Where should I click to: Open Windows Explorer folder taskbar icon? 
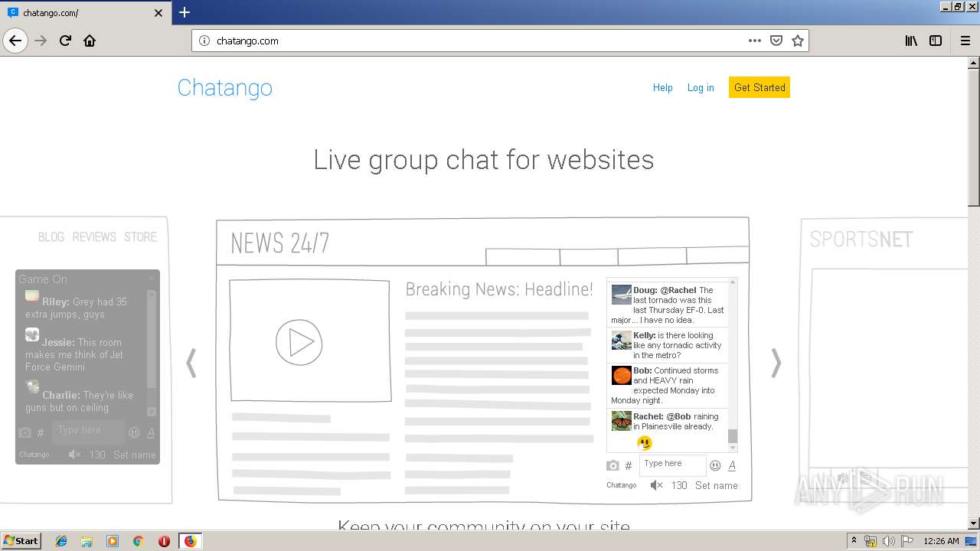tap(87, 541)
